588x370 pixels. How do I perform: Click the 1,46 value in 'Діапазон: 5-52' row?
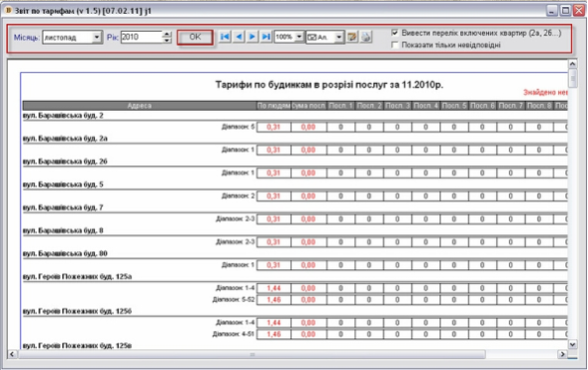point(274,300)
